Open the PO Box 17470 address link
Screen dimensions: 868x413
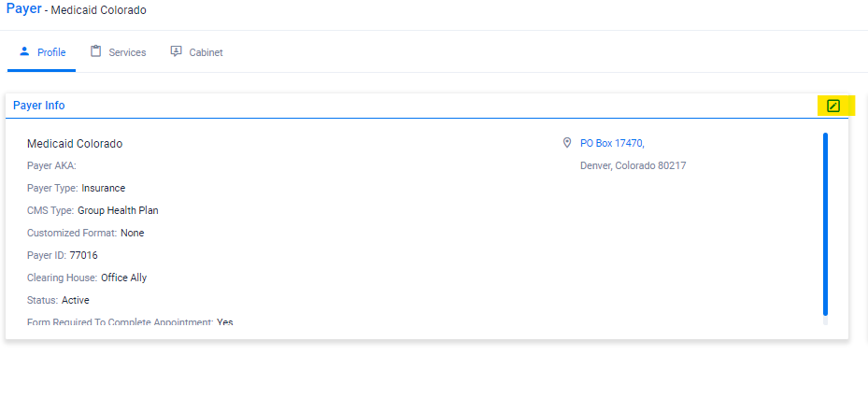(x=612, y=143)
